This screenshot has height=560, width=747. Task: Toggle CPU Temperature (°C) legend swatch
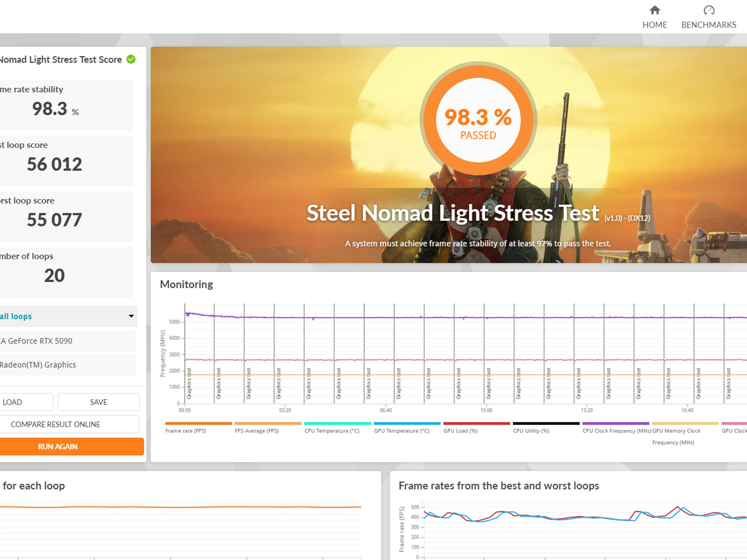(338, 423)
